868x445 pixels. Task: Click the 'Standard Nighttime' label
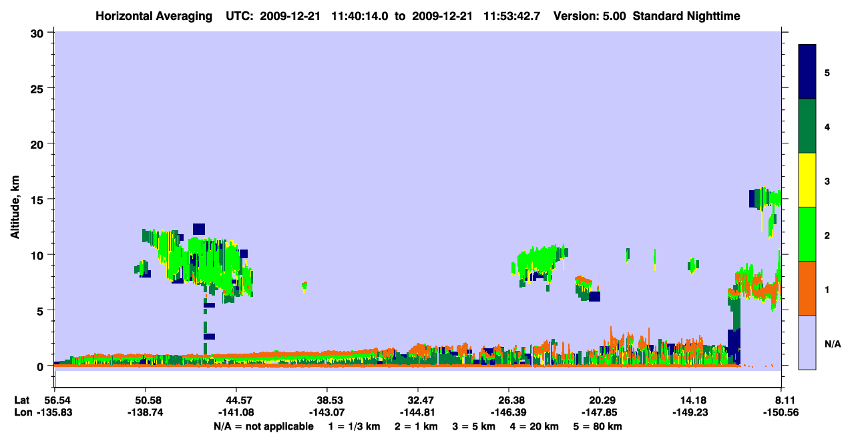tap(686, 15)
